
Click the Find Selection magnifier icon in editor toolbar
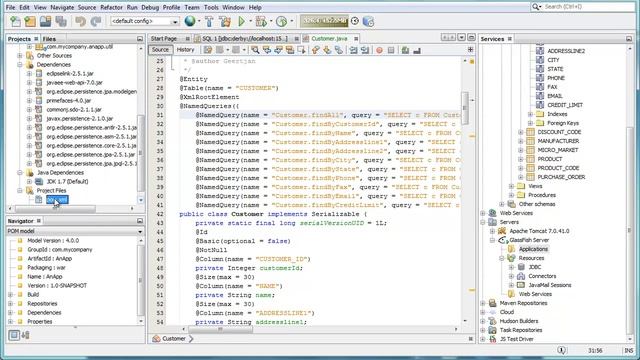255,50
